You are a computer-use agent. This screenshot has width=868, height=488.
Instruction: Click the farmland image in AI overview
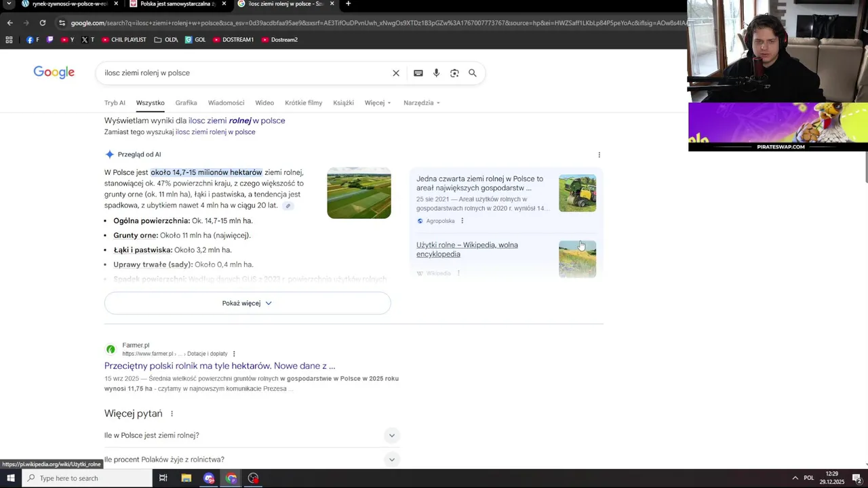[x=359, y=193]
